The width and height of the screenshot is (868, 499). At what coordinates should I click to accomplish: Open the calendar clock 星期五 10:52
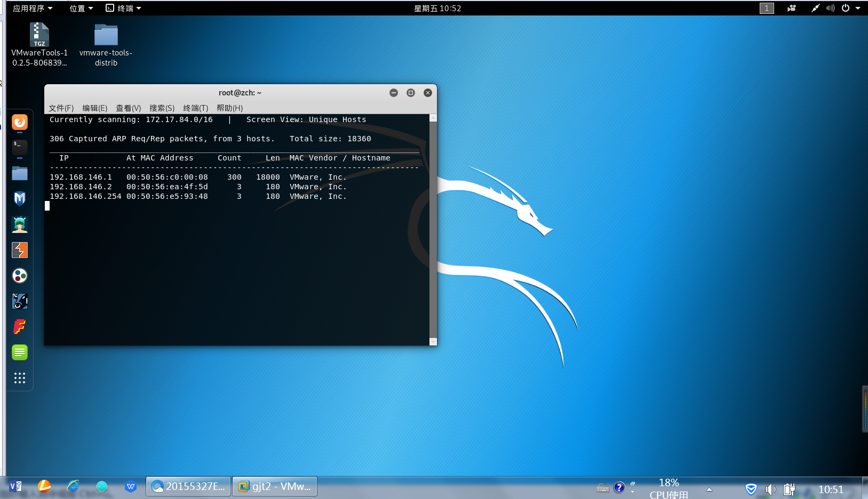click(437, 8)
